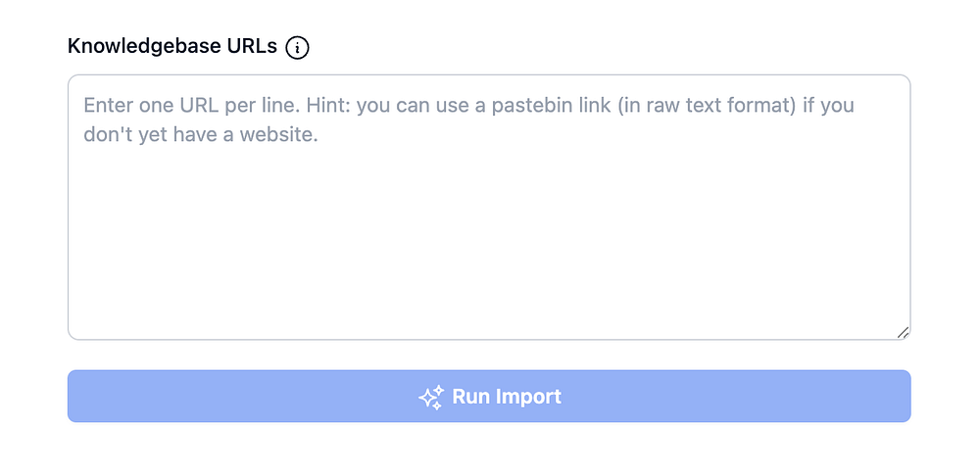This screenshot has height=476, width=980.
Task: Click the stars icon left of Run Import
Action: [x=431, y=397]
